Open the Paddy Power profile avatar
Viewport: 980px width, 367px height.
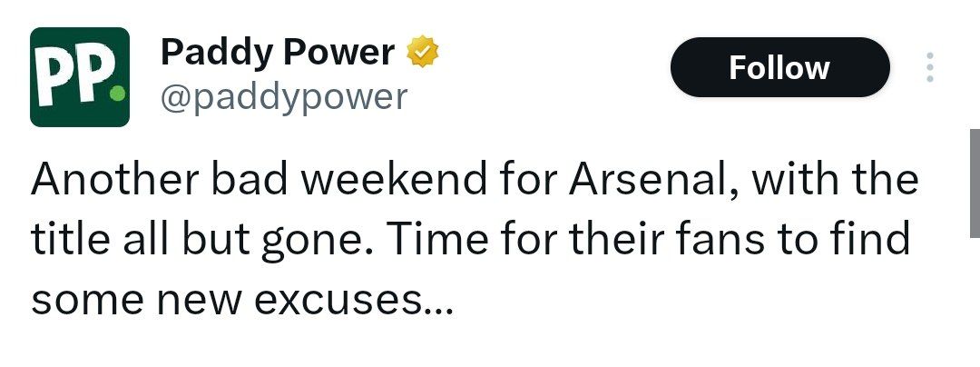(x=80, y=76)
